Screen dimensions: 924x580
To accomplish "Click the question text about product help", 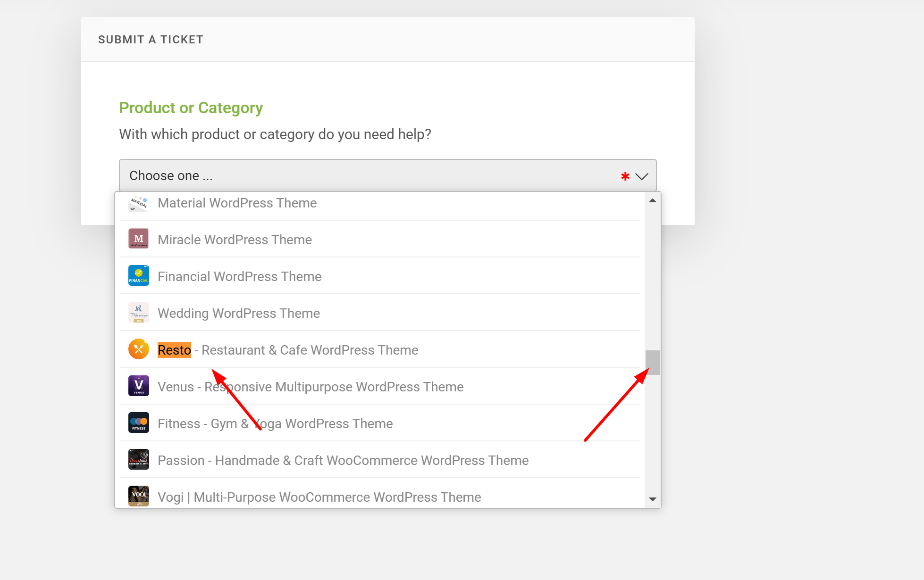I will (275, 134).
